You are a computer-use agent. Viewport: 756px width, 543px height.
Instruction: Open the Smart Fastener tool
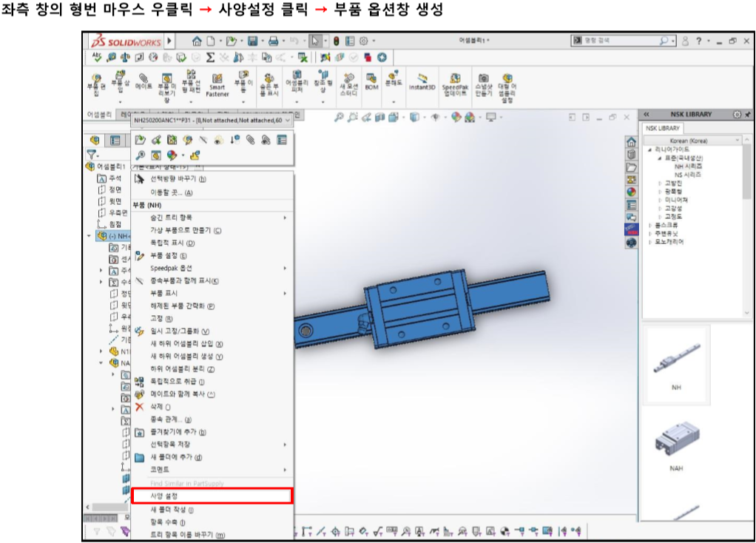[217, 81]
